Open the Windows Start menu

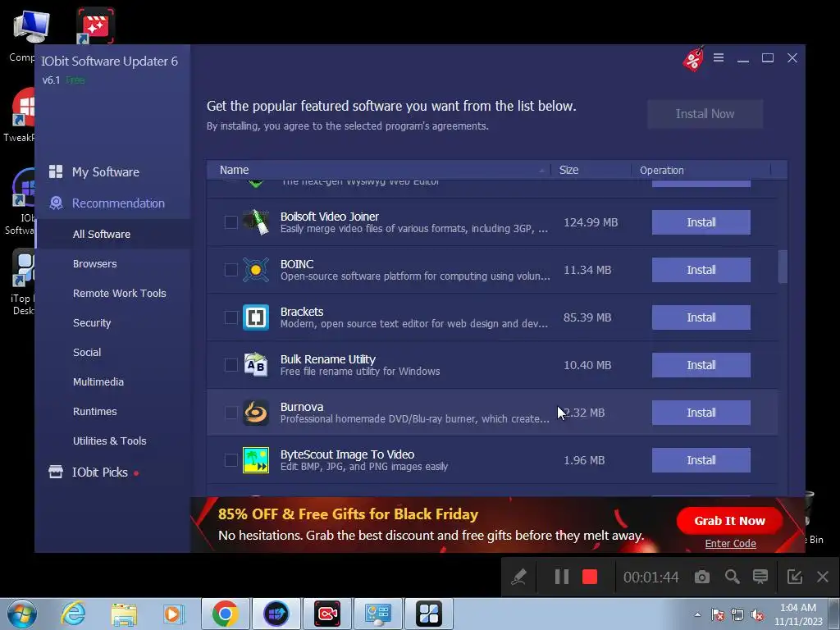[x=21, y=614]
